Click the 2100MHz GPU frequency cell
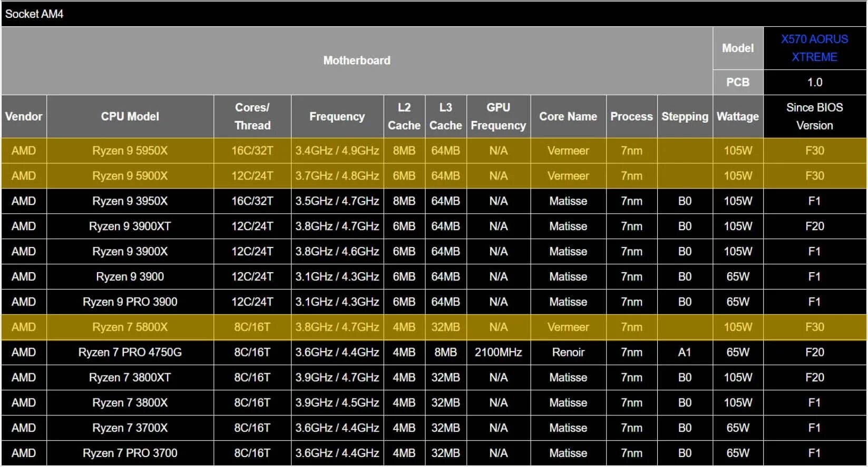Viewport: 868px width, 467px height. tap(499, 352)
